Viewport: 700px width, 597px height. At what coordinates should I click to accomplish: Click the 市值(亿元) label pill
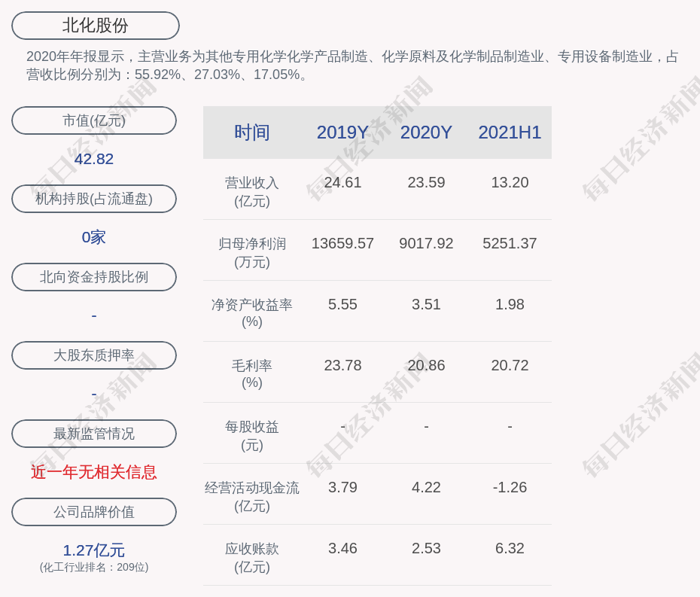tap(94, 120)
